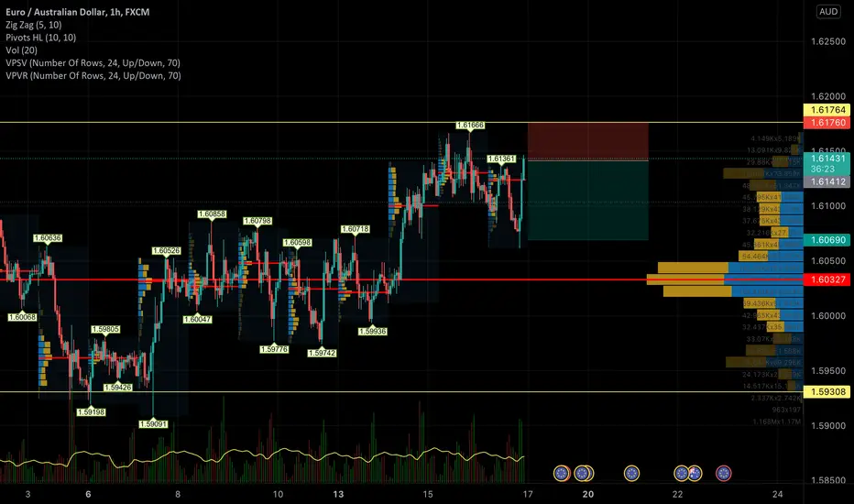The height and width of the screenshot is (504, 854).
Task: Click the 36:23 bar countdown timer
Action: (x=823, y=170)
